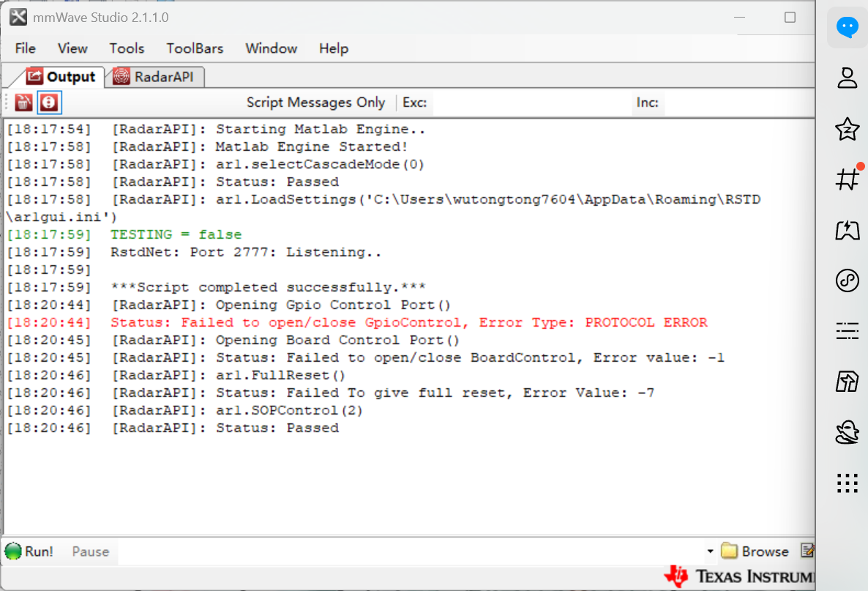Click the ar1.selectCascadeMode(0) log line

215,165
